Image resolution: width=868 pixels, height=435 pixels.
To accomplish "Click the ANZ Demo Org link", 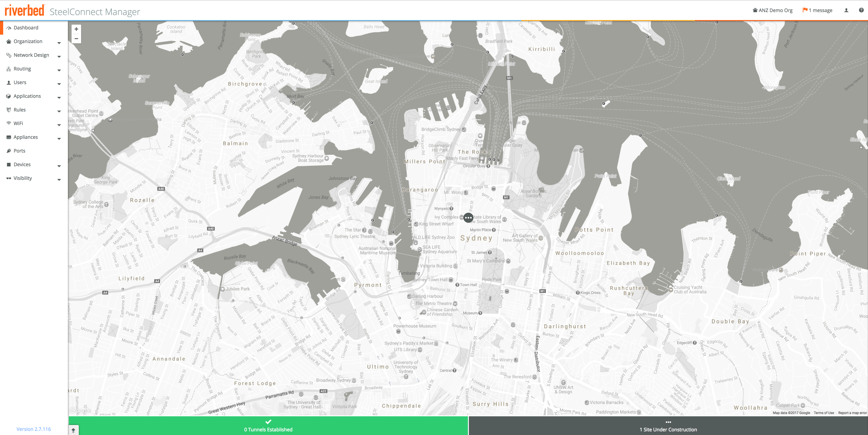I will [x=773, y=10].
